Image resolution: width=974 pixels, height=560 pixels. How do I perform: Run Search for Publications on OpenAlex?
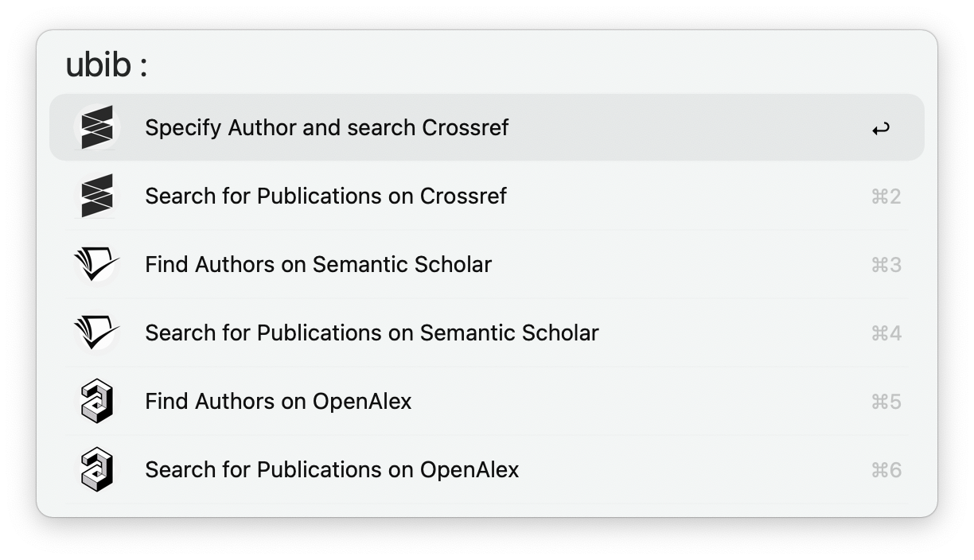coord(332,469)
